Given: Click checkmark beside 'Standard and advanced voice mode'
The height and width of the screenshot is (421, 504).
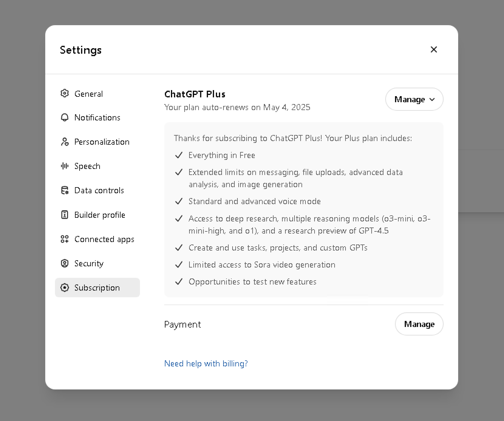Looking at the screenshot, I should [179, 201].
